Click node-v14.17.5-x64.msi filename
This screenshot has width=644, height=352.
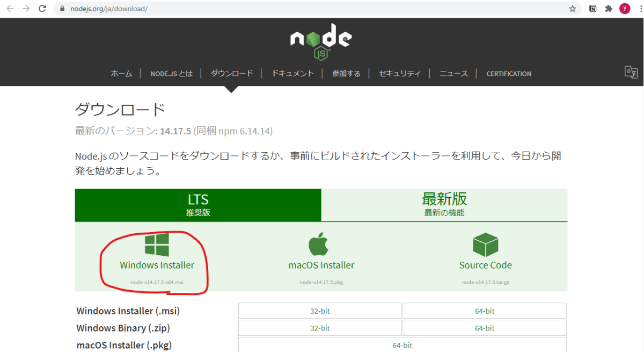(157, 282)
